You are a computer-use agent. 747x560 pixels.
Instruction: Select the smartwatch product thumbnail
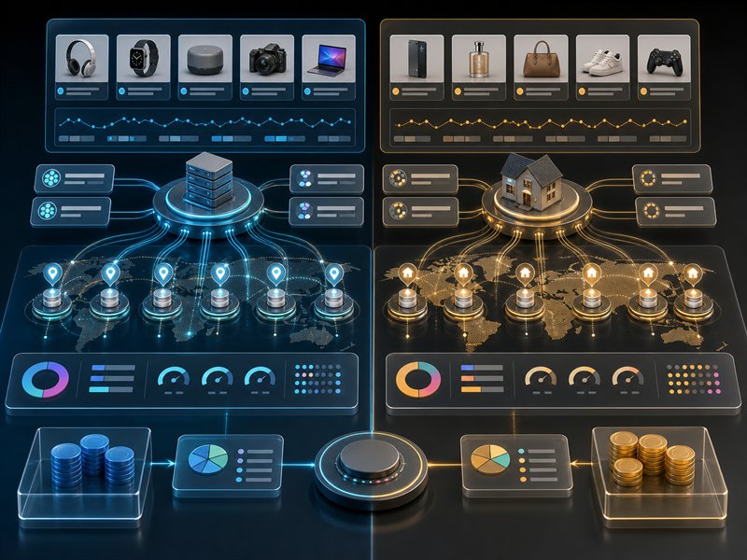[144, 59]
